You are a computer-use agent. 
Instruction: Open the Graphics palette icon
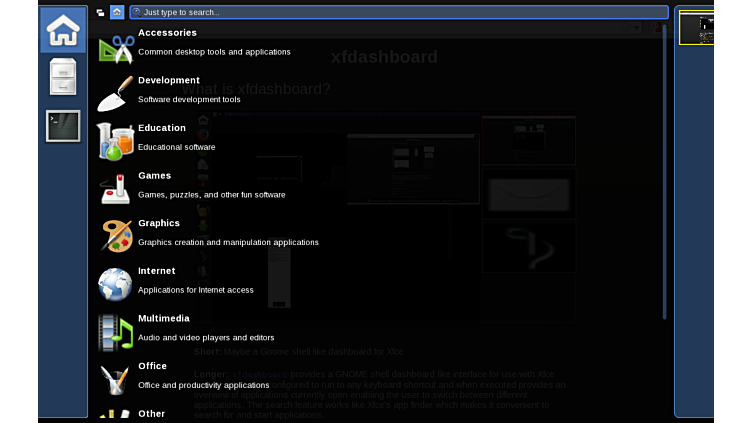coord(116,236)
